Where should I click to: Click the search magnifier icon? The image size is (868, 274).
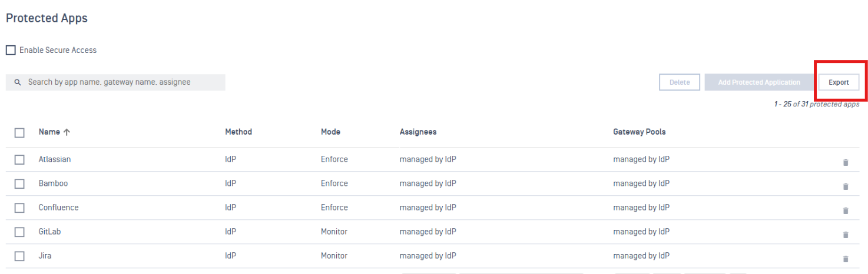pyautogui.click(x=18, y=82)
